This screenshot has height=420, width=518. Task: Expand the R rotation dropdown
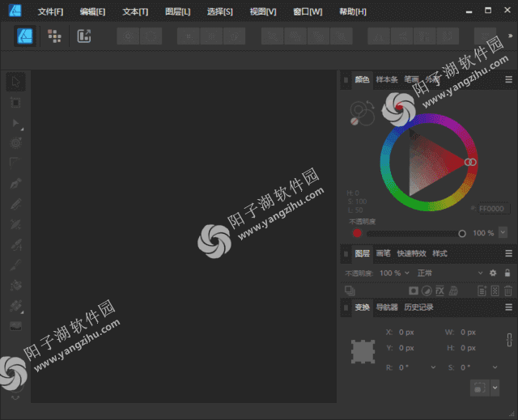click(x=433, y=367)
